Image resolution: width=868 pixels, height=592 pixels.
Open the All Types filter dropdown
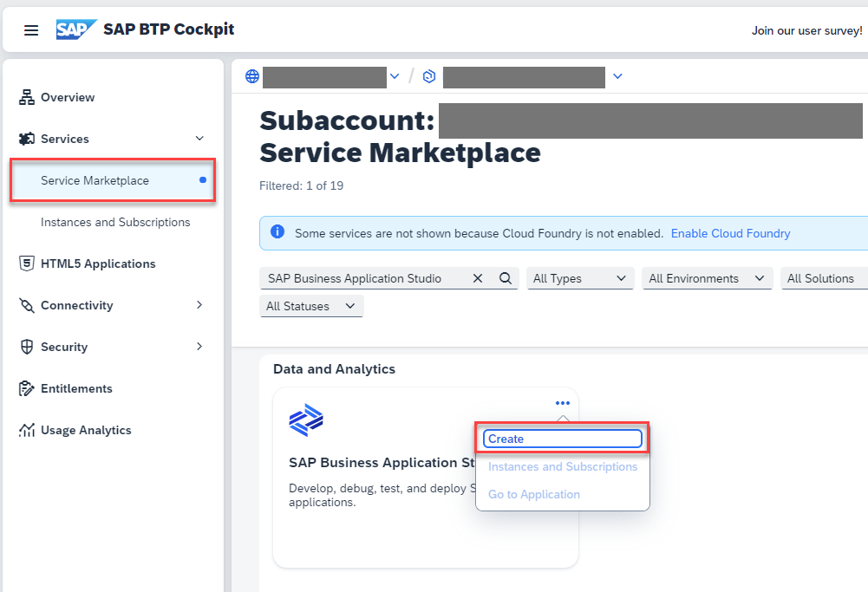click(579, 278)
